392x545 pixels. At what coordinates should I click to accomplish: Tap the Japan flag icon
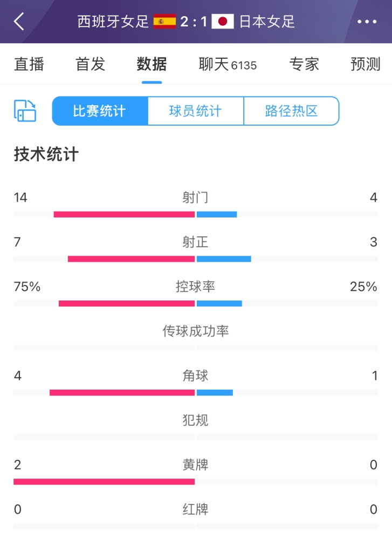click(x=223, y=22)
